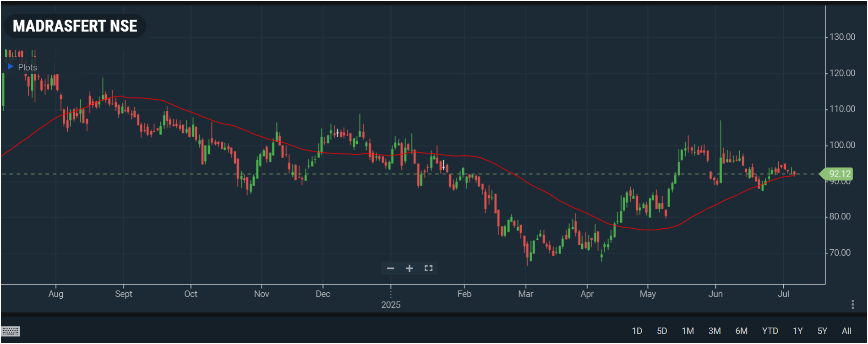The width and height of the screenshot is (868, 344).
Task: Select the 1Y time range
Action: click(798, 331)
